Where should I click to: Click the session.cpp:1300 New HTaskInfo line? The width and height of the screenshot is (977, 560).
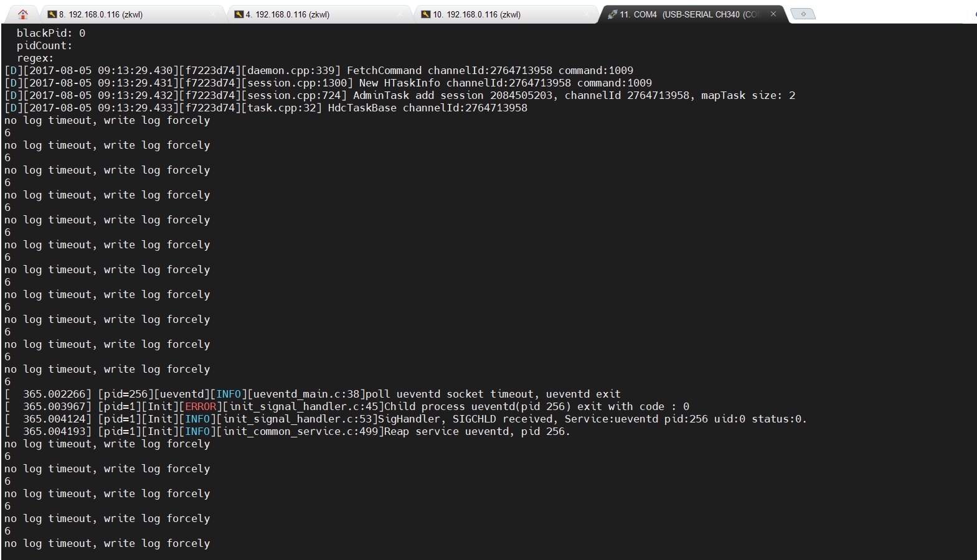click(328, 83)
